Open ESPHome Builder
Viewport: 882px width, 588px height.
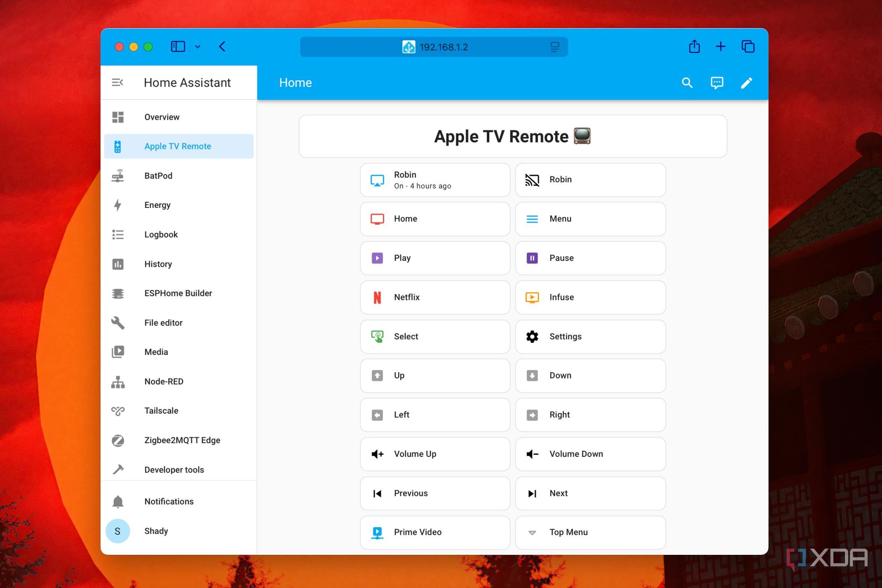pyautogui.click(x=179, y=293)
